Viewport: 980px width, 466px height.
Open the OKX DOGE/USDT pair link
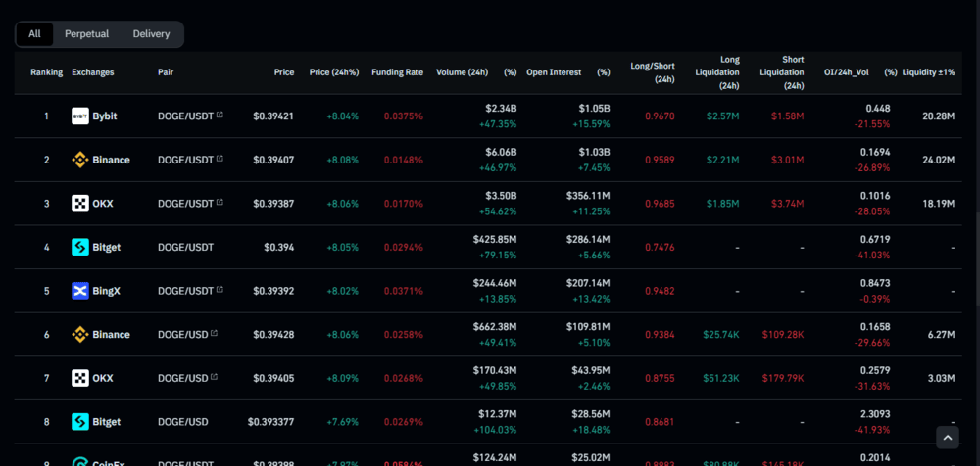[x=185, y=204]
